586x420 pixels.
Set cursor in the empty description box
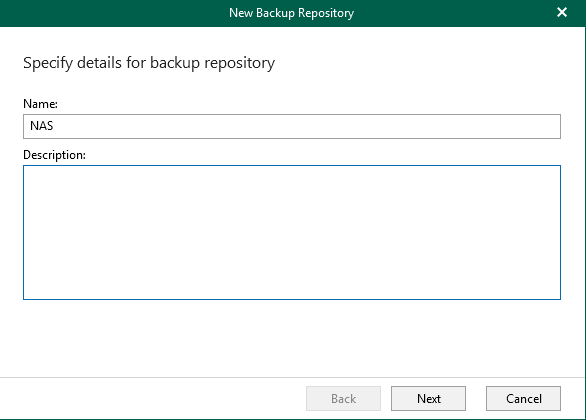tap(292, 232)
